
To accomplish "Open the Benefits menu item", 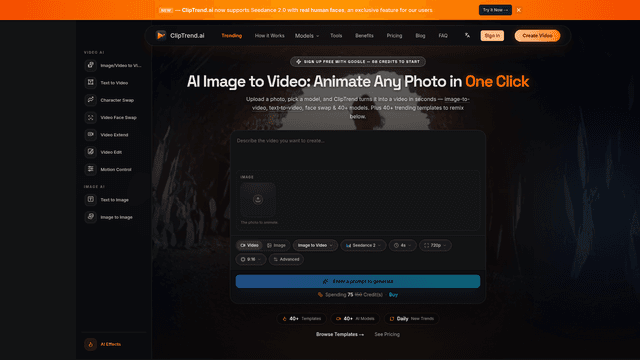I will (x=364, y=36).
